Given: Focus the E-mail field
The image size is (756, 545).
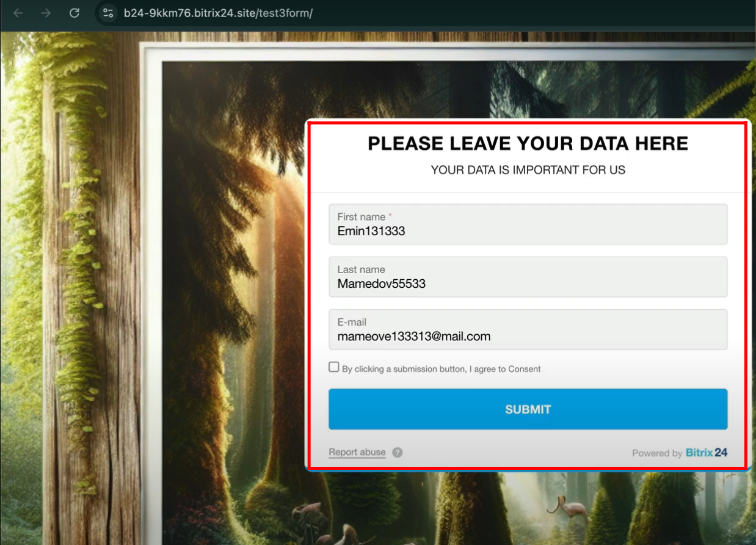Looking at the screenshot, I should (528, 329).
